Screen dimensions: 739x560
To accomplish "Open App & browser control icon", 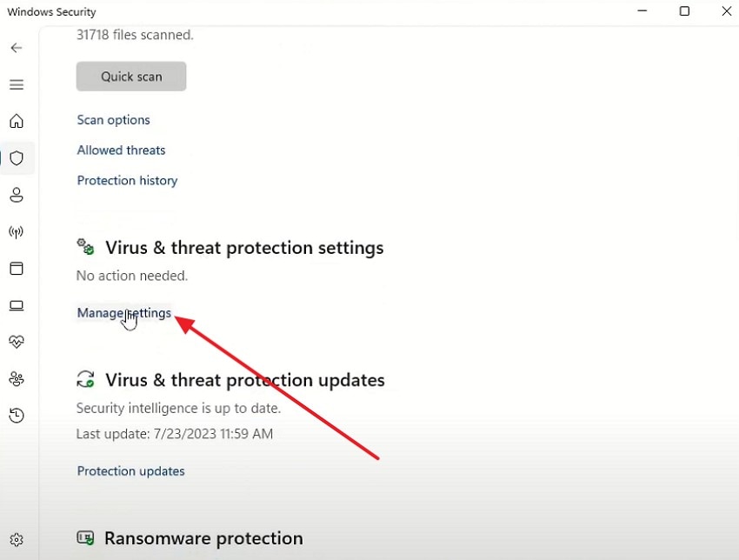I will click(17, 269).
